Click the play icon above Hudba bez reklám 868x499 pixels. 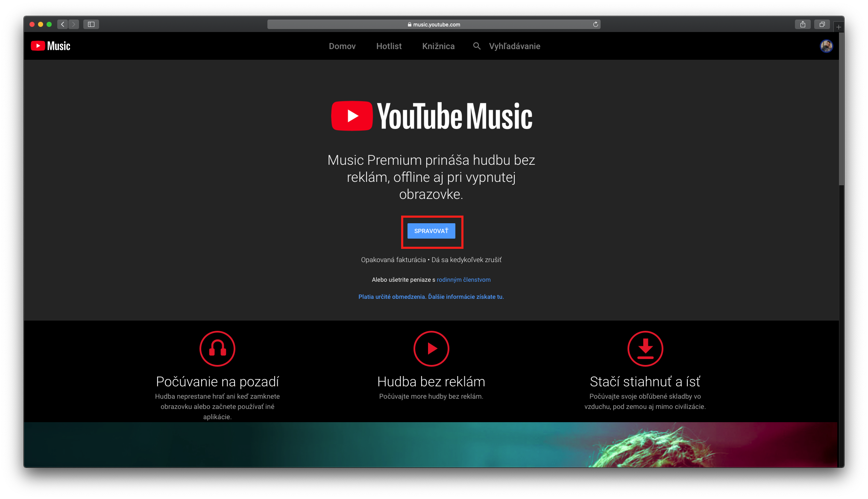pyautogui.click(x=431, y=349)
